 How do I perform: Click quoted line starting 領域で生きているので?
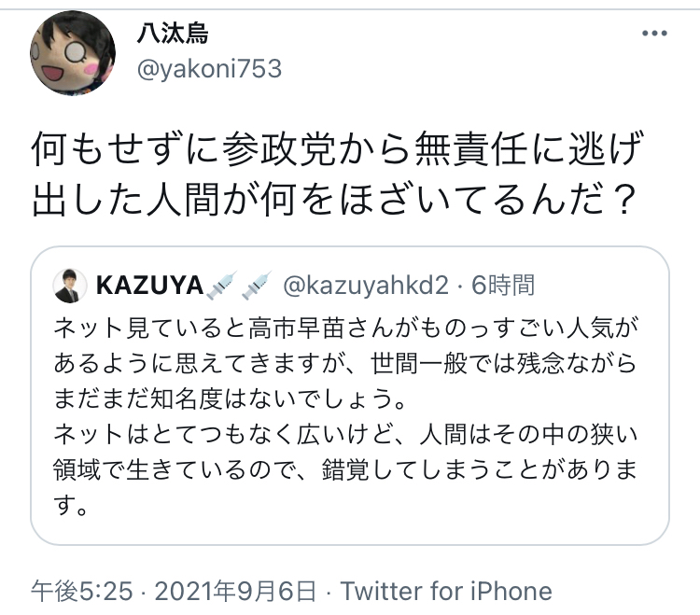(345, 469)
